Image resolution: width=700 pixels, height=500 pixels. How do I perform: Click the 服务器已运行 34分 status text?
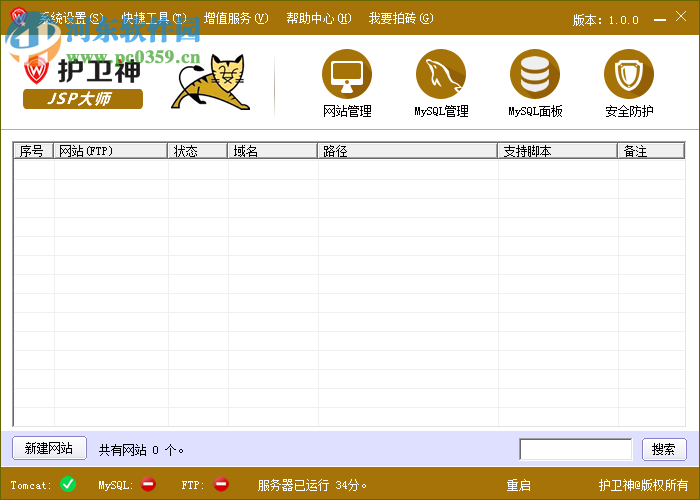click(312, 485)
